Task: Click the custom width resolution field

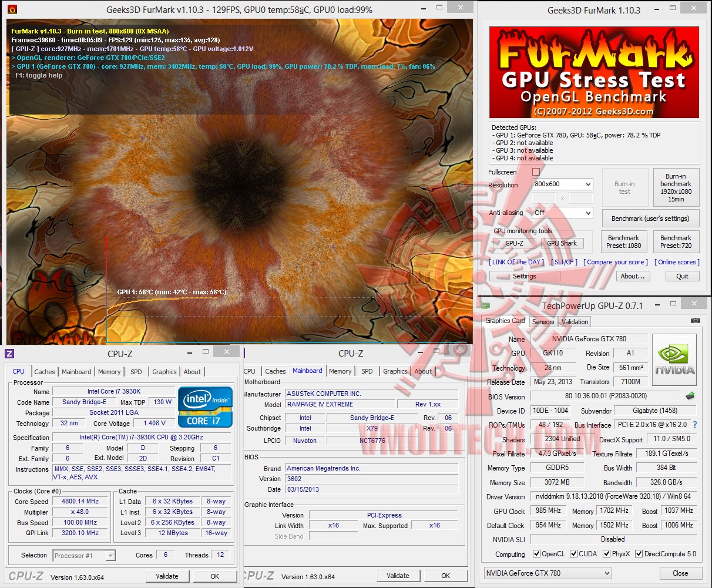Action: pyautogui.click(x=544, y=198)
